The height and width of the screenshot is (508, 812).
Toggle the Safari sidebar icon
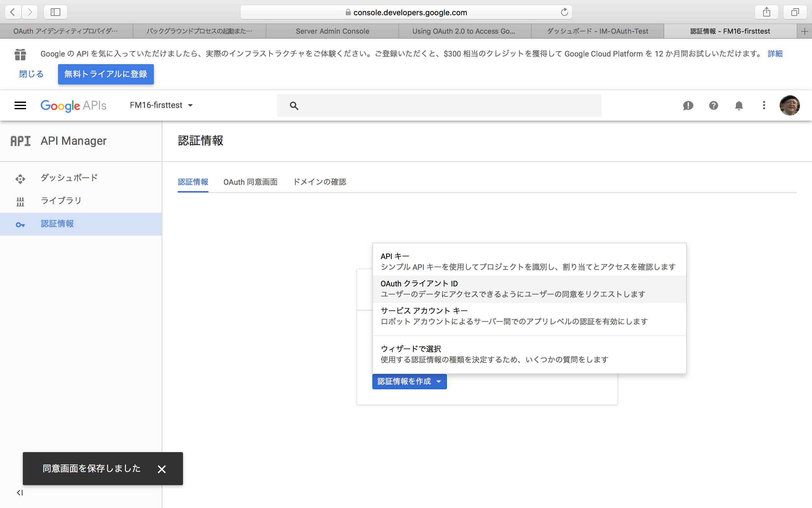[56, 12]
